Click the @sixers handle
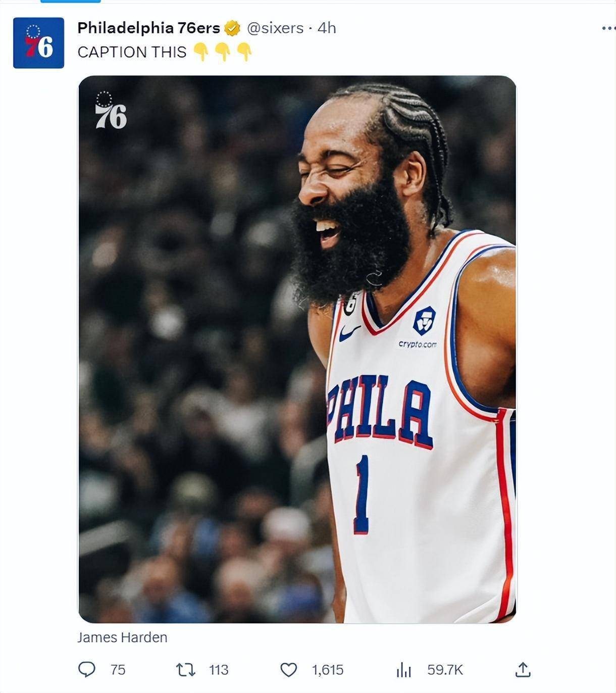Screen dimensions: 616x693 (x=275, y=28)
